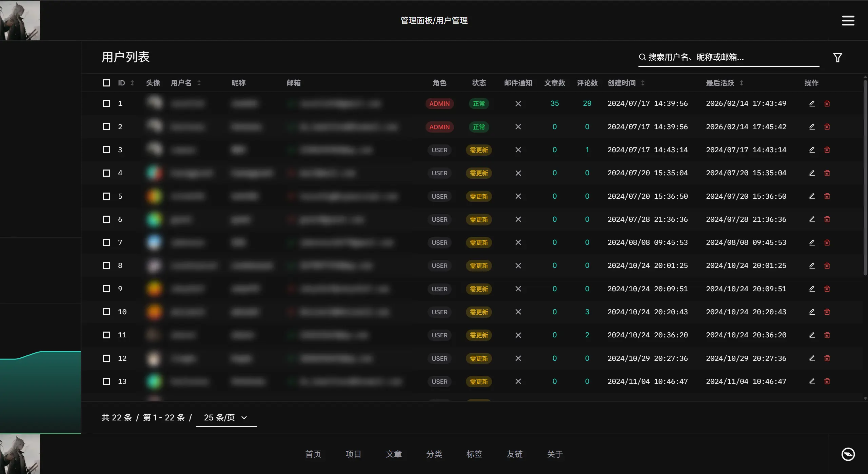This screenshot has height=474, width=868.
Task: Select the checkbox for user 4
Action: tap(106, 173)
